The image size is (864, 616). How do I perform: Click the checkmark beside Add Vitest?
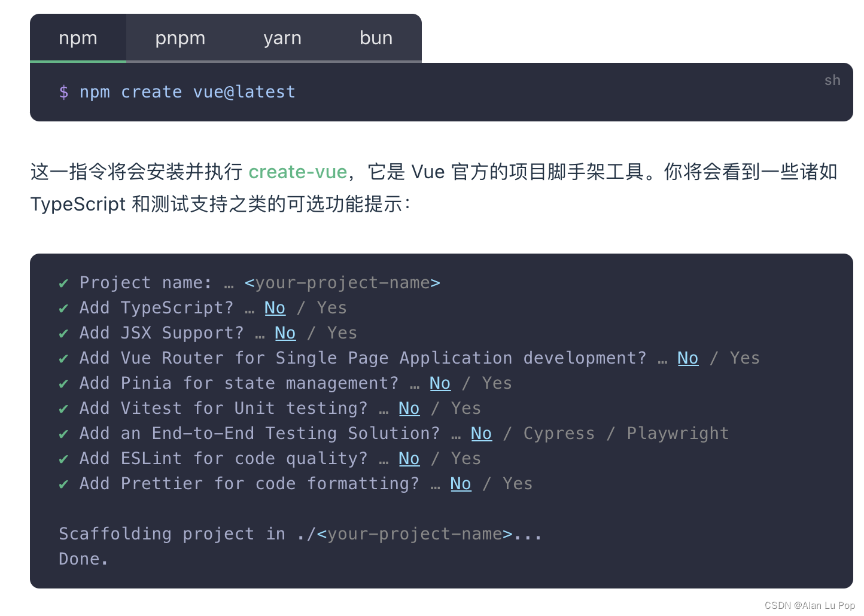click(x=63, y=408)
